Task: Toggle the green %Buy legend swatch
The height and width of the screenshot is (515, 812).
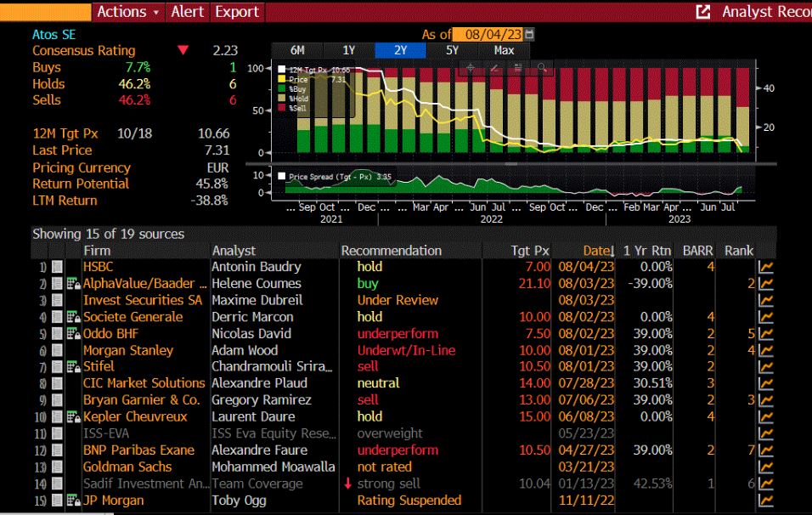Action: point(282,88)
